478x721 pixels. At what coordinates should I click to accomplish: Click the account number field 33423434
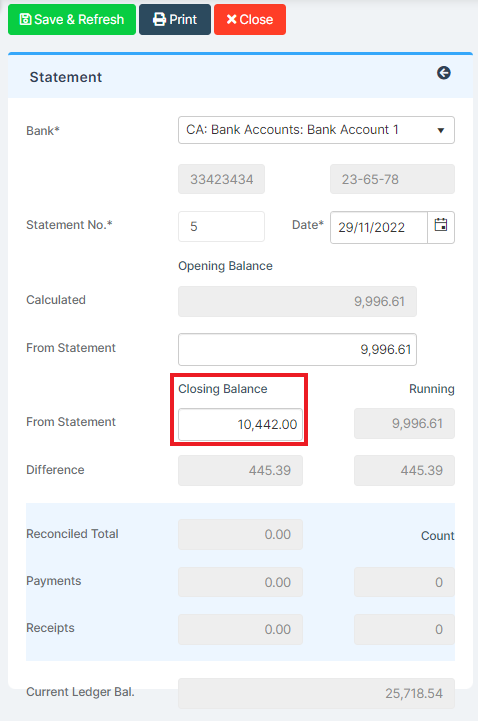click(x=221, y=179)
